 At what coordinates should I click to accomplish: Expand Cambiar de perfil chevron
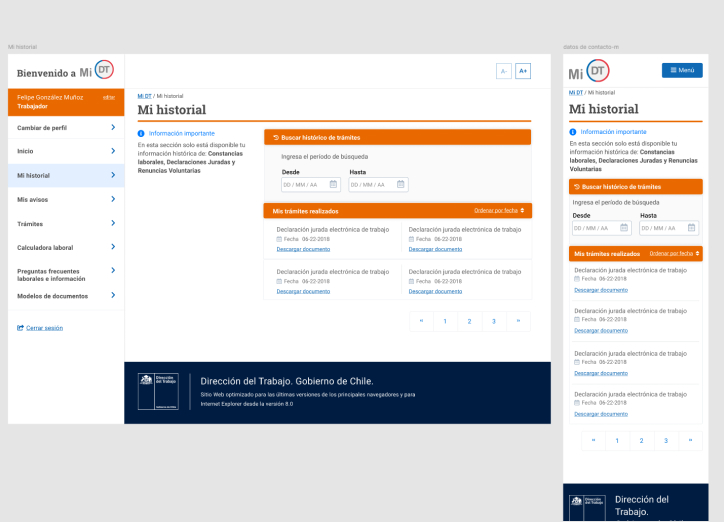tap(113, 128)
